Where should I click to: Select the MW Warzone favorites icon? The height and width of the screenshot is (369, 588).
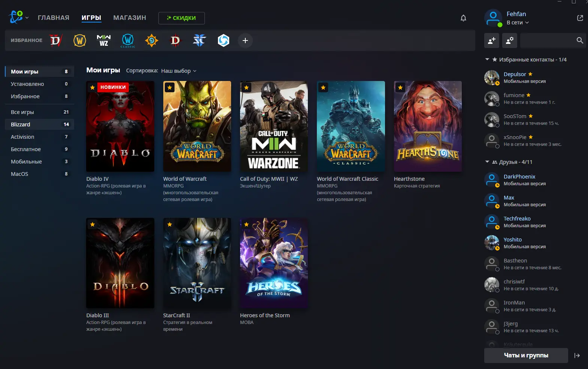[x=104, y=40]
